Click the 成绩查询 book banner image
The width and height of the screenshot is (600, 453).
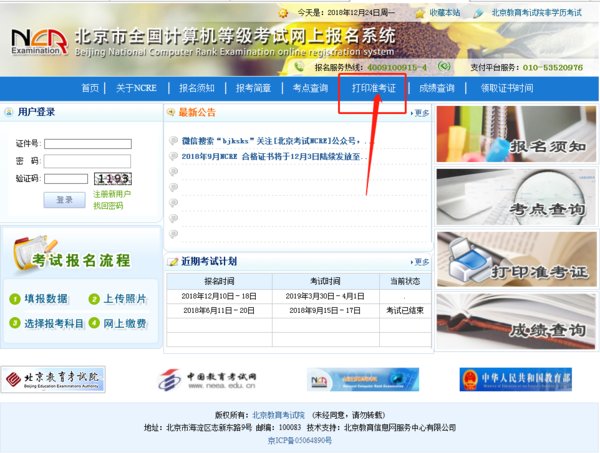tap(516, 321)
